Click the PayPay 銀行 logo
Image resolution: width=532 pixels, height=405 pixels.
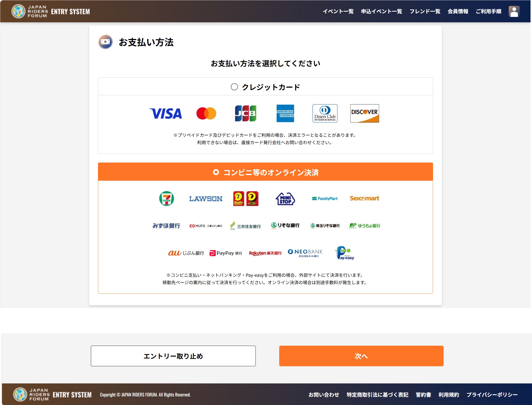(x=226, y=253)
